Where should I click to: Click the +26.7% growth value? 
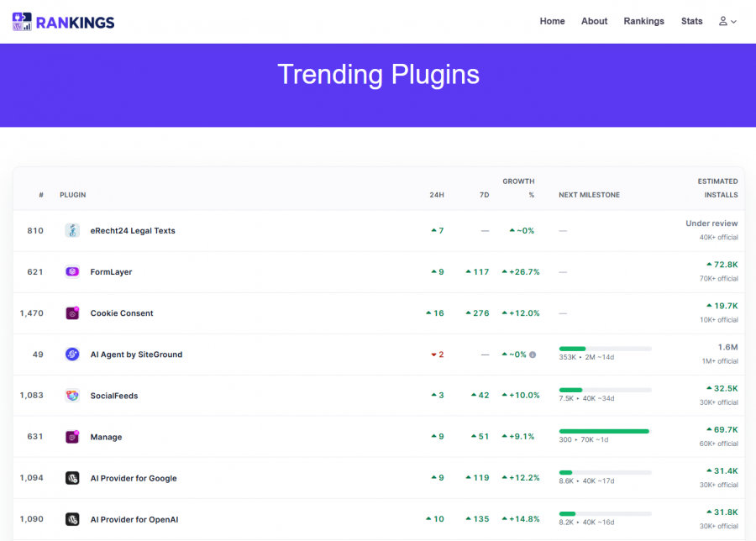(521, 272)
